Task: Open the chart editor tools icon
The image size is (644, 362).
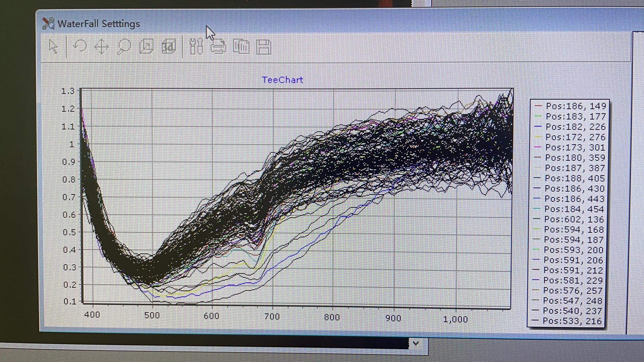Action: pyautogui.click(x=196, y=47)
